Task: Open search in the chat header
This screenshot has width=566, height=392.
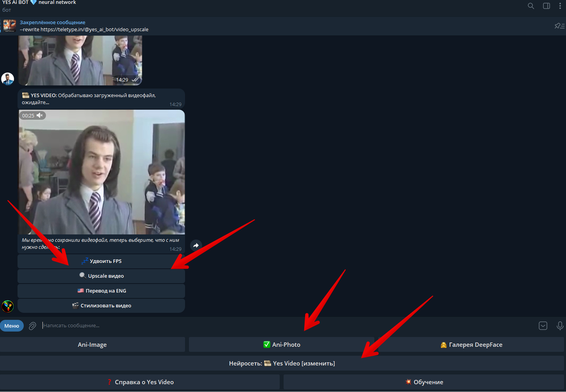Action: 531,6
